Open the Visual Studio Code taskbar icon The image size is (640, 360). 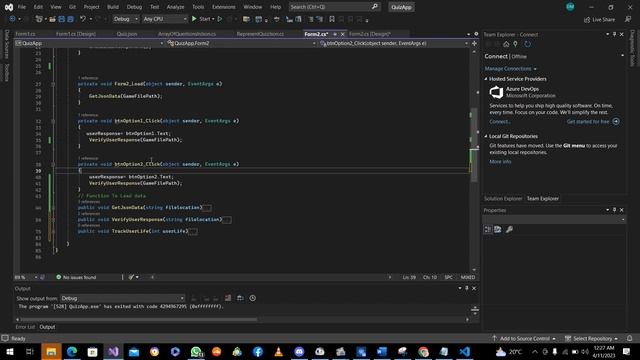(x=464, y=351)
